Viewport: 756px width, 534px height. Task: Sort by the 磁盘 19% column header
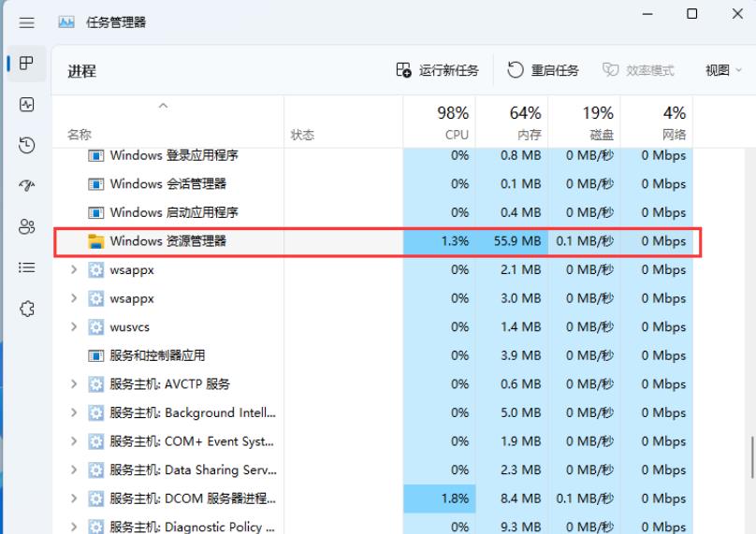click(x=585, y=122)
